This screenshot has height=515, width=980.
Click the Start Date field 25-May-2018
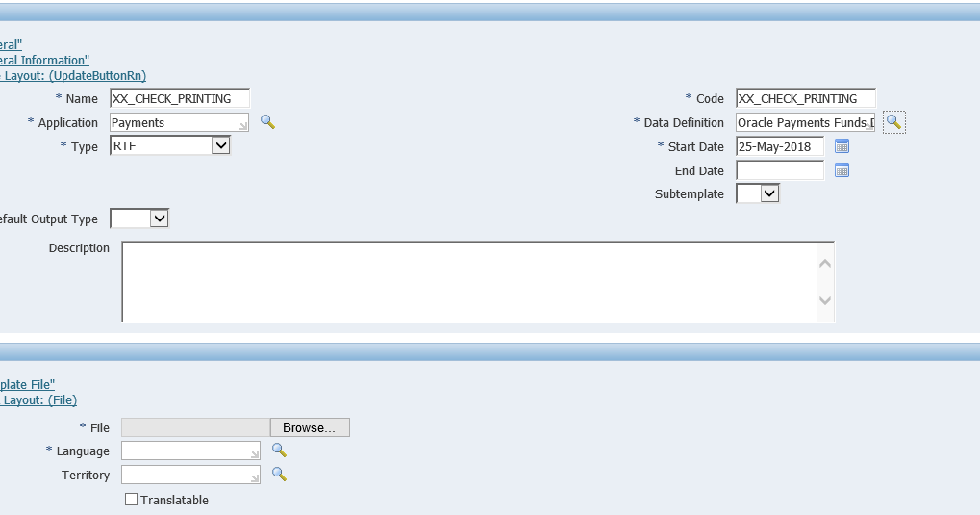point(780,146)
